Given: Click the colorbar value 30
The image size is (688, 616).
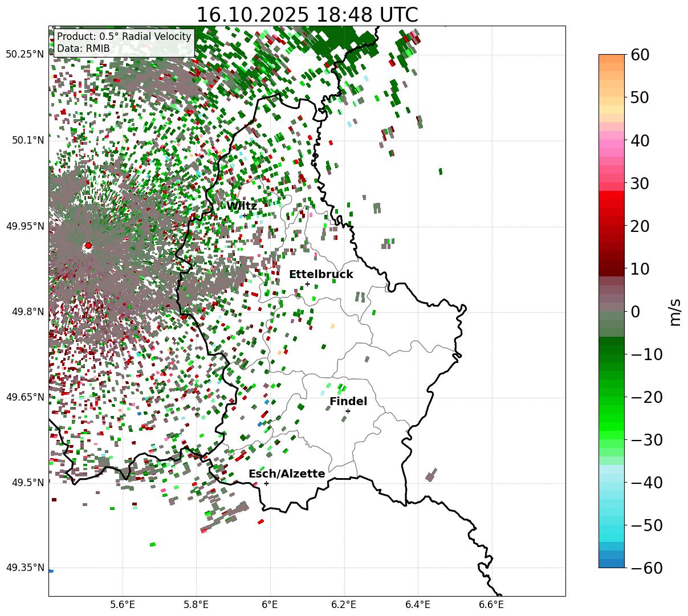Looking at the screenshot, I should (639, 183).
